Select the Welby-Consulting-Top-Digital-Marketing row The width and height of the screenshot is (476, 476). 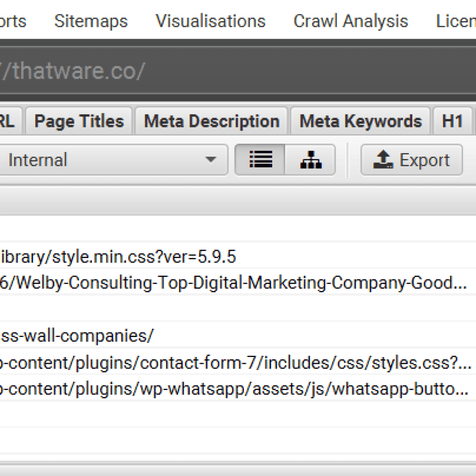238,283
